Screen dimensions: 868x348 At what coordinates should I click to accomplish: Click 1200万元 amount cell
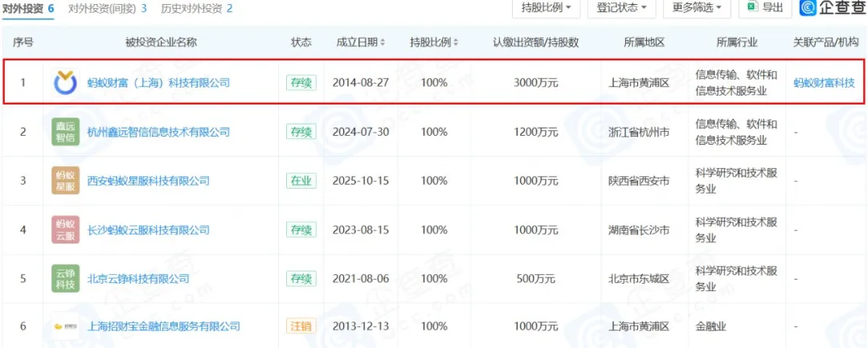click(536, 132)
